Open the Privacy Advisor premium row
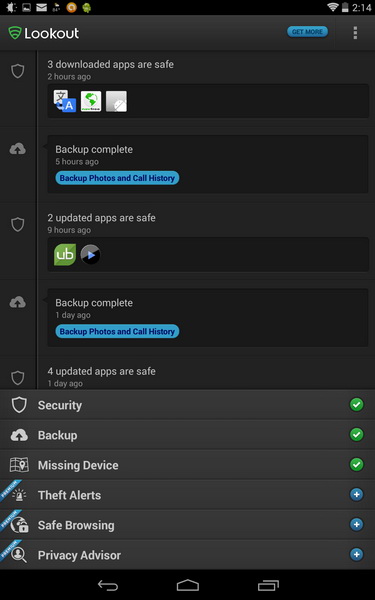 coord(188,555)
